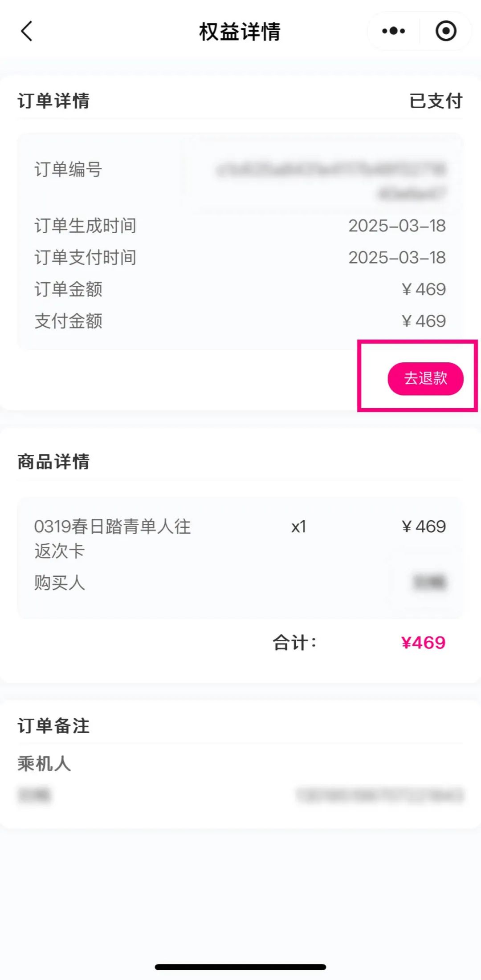481x980 pixels.
Task: Tap the back arrow icon
Action: click(27, 31)
